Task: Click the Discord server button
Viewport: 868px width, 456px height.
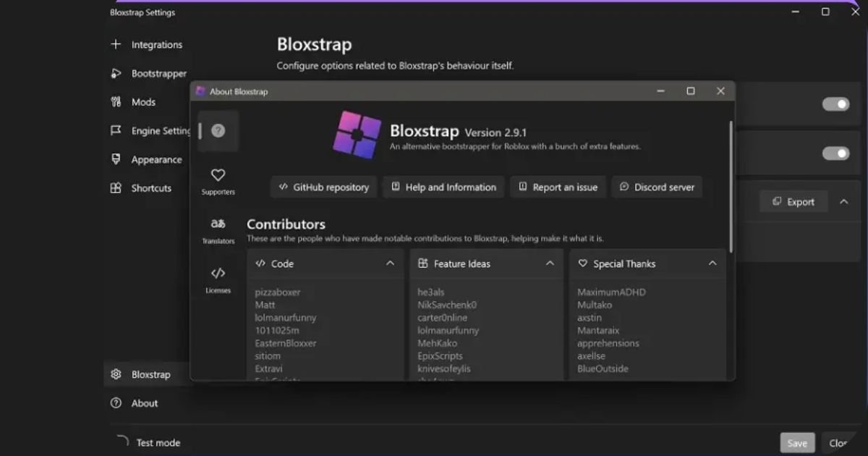Action: (x=657, y=187)
